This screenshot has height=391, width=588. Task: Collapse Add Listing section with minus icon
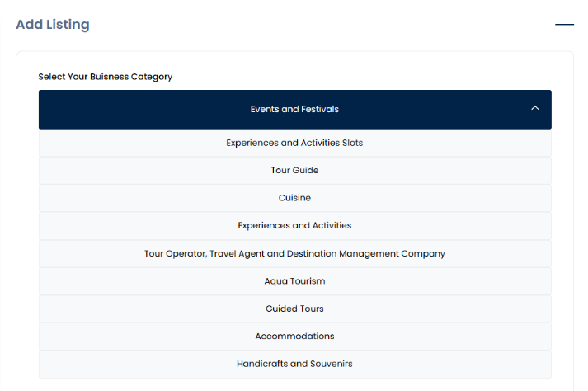564,25
